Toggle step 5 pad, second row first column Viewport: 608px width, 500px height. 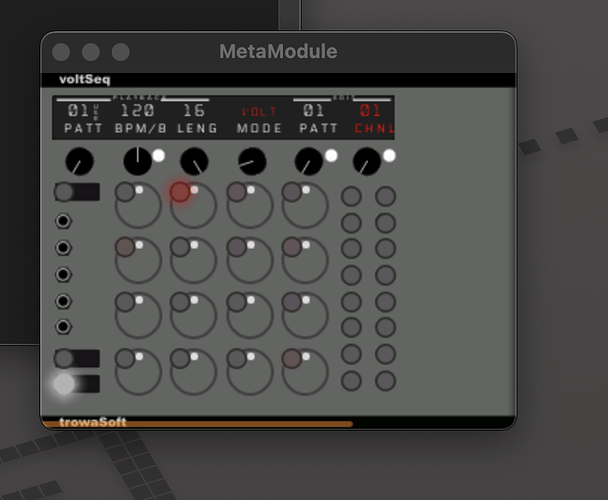125,247
